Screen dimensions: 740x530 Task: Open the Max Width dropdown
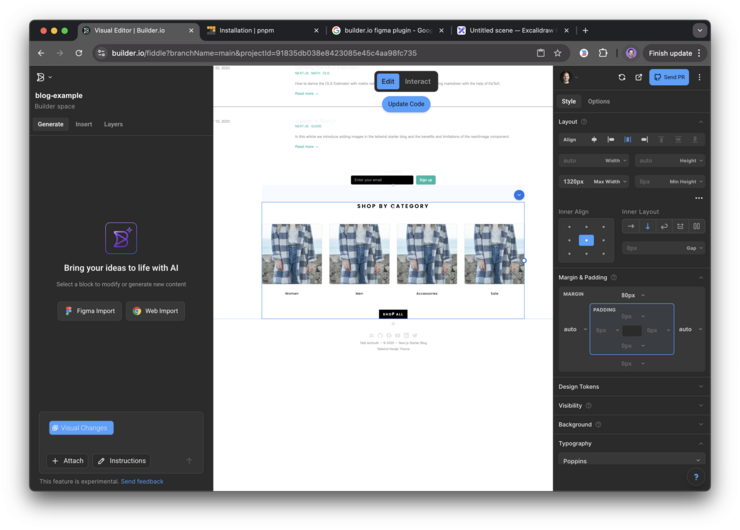point(610,181)
